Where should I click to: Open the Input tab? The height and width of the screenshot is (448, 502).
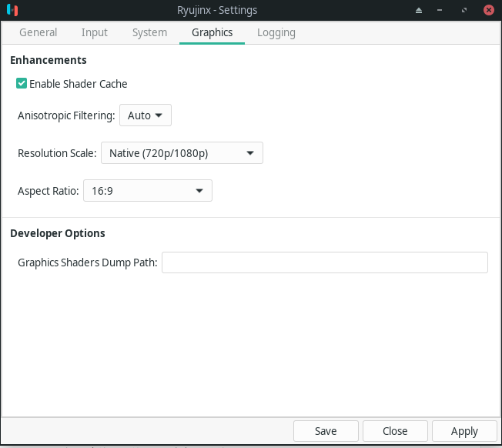(x=94, y=32)
